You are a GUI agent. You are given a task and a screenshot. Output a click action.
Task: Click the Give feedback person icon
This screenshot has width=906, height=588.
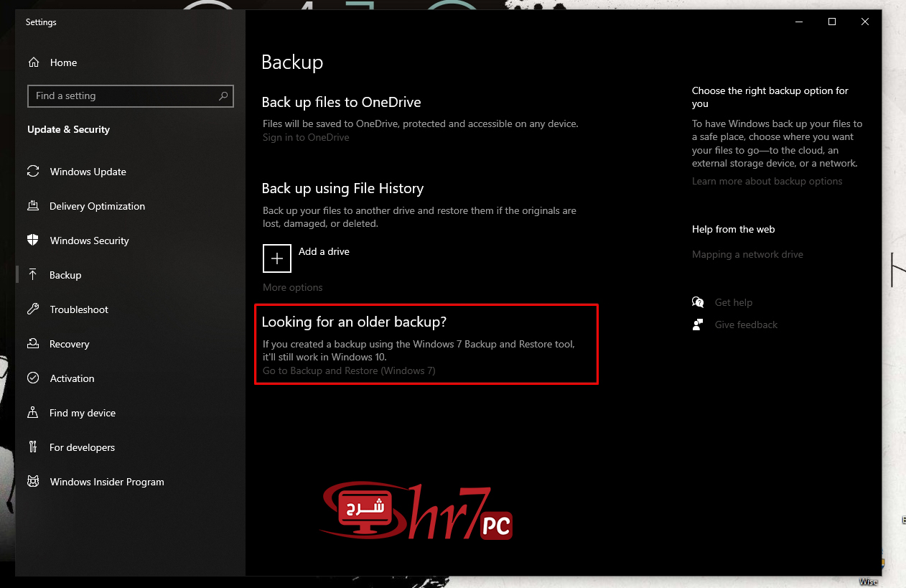click(698, 325)
